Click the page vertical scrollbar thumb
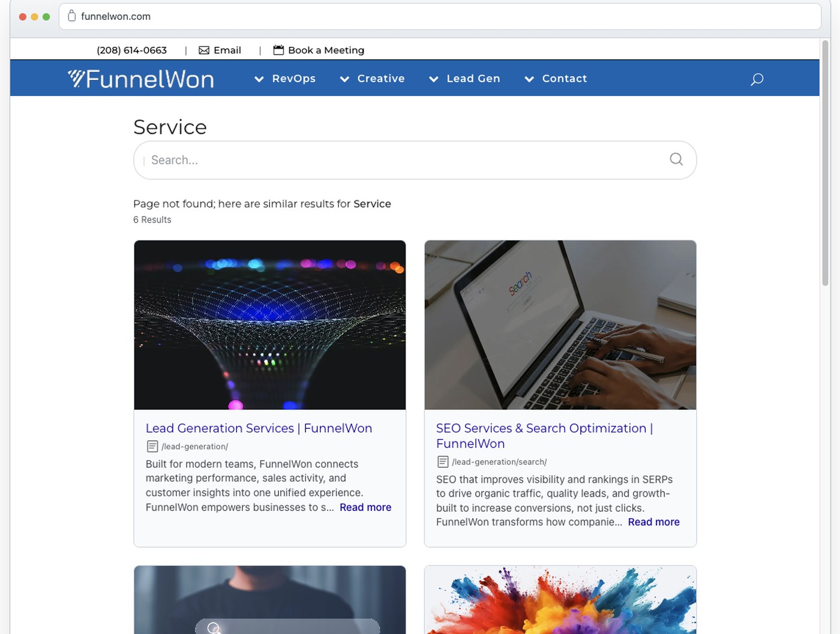This screenshot has height=634, width=840. click(x=826, y=163)
